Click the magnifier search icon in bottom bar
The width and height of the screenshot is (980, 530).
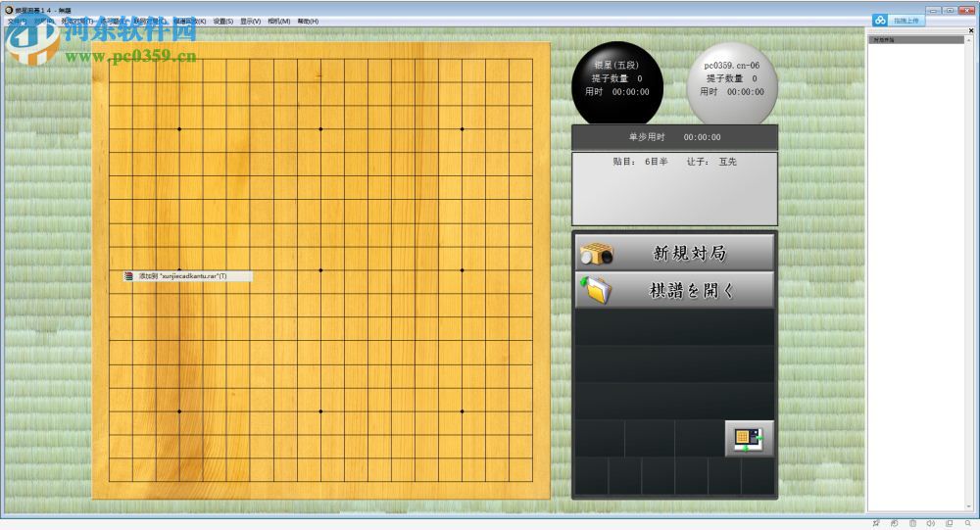[x=968, y=523]
